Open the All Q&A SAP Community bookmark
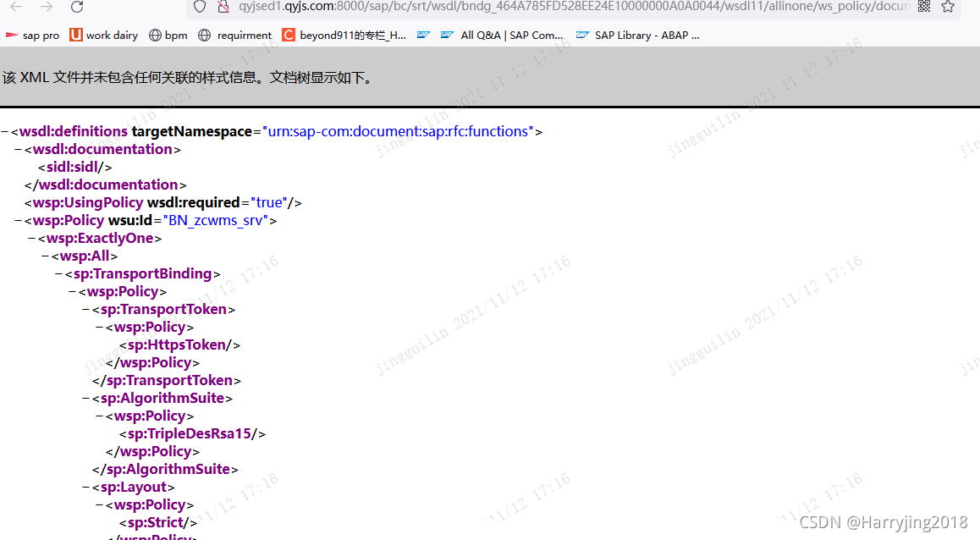The height and width of the screenshot is (540, 980). point(502,36)
